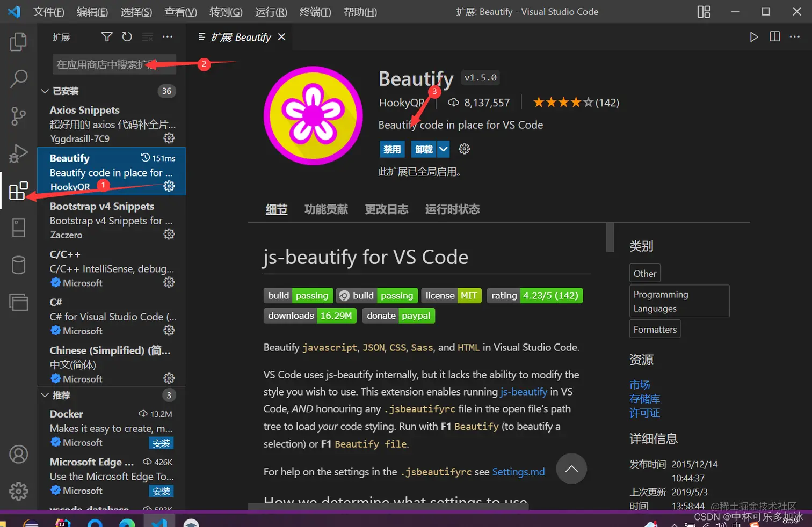
Task: Split the editor to the right
Action: [775, 36]
